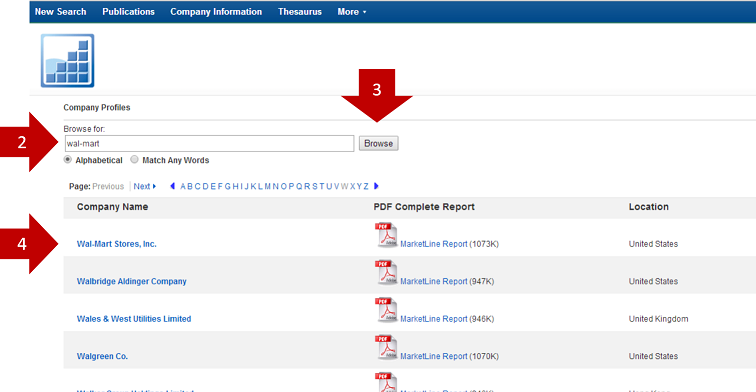Open the Walgreen Co. company profile

(x=102, y=356)
